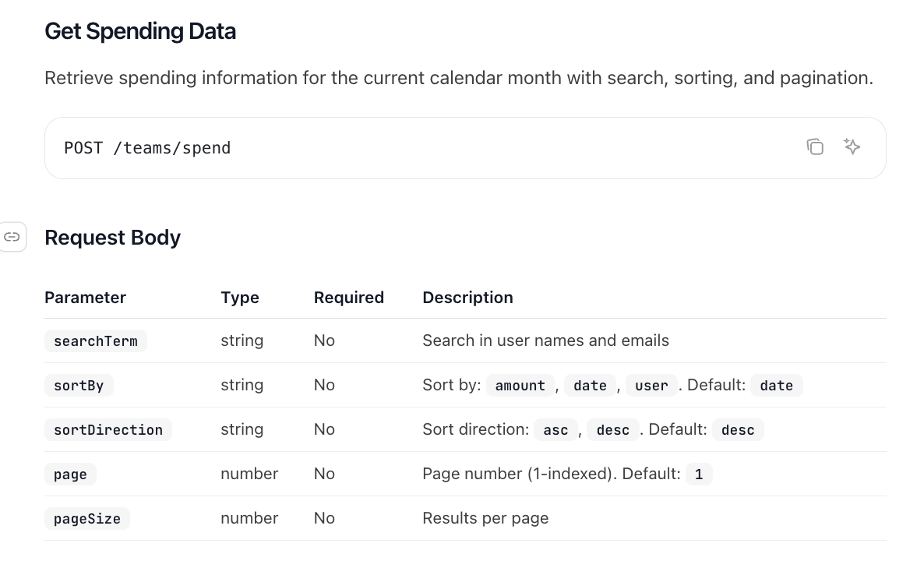Click the asc sort direction chip
Image resolution: width=924 pixels, height=575 pixels.
pos(555,430)
